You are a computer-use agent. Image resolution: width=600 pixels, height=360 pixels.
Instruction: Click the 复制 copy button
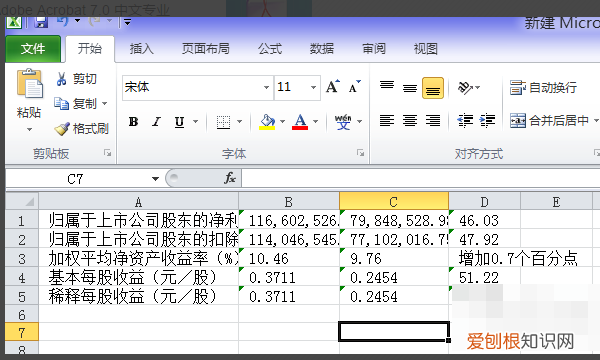pyautogui.click(x=75, y=103)
